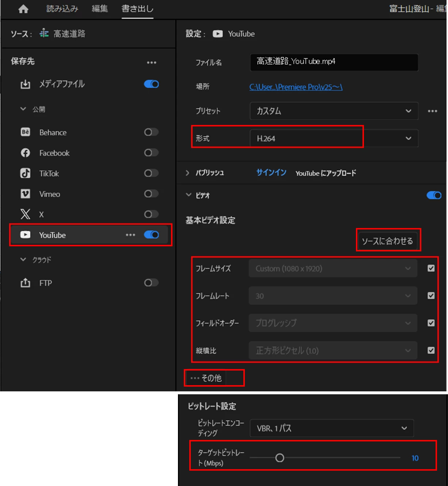Enable Vimeo publishing toggle

pyautogui.click(x=151, y=194)
